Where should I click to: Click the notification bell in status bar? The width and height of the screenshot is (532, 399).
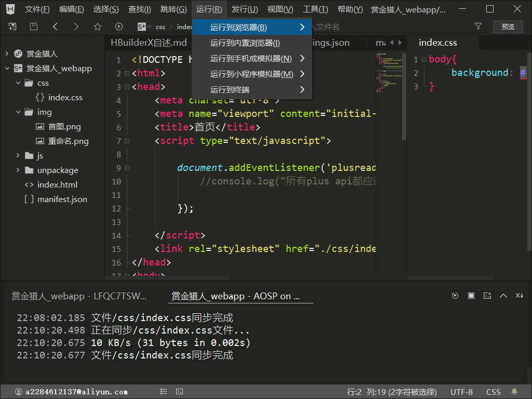pyautogui.click(x=514, y=392)
